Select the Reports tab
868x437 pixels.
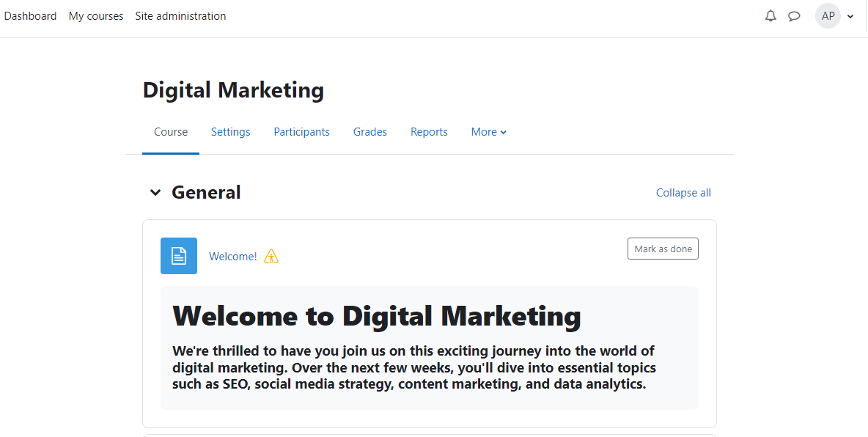429,132
